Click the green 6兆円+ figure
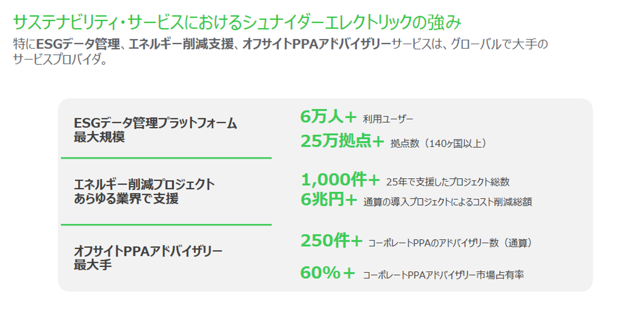 coord(328,200)
